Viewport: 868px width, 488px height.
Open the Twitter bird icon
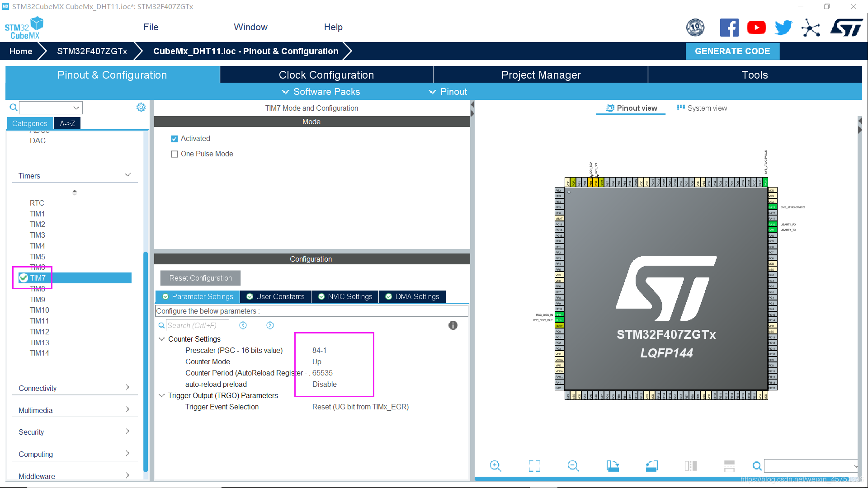click(783, 28)
